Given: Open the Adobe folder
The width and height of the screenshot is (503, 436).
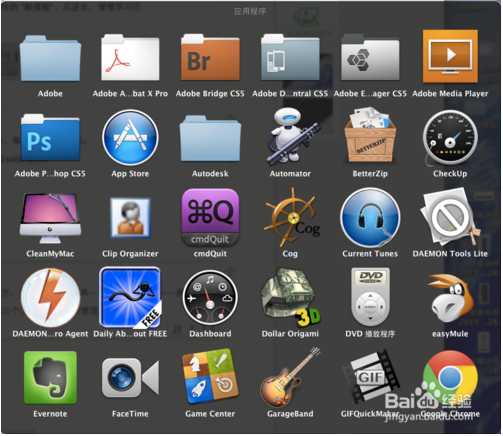Looking at the screenshot, I should pos(50,58).
